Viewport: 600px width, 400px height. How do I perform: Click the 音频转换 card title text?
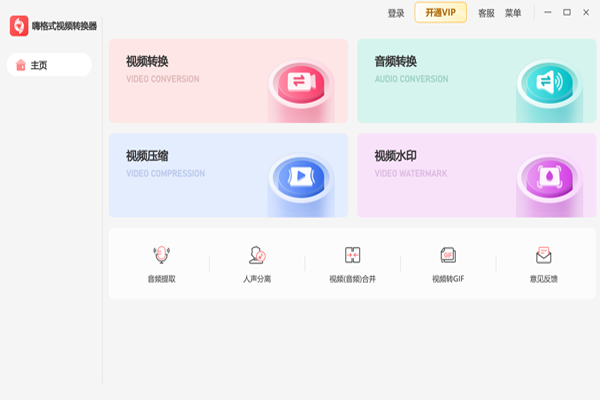coord(395,61)
